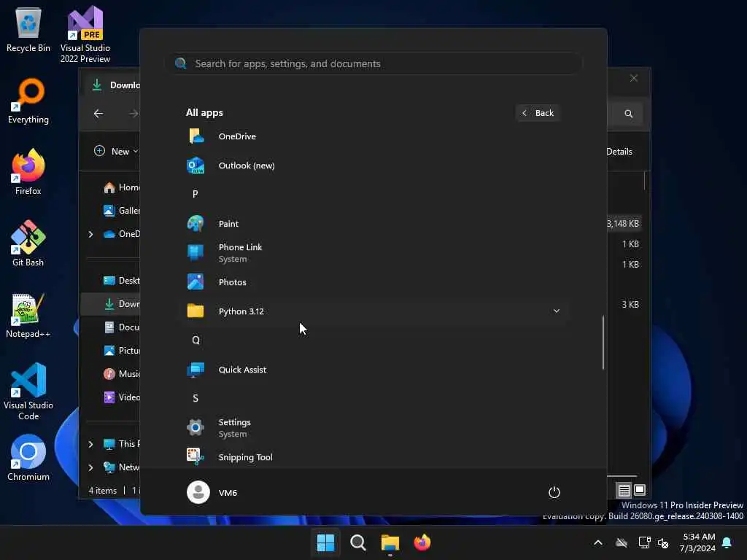747x560 pixels.
Task: Click the File Explorer back arrow
Action: (98, 113)
